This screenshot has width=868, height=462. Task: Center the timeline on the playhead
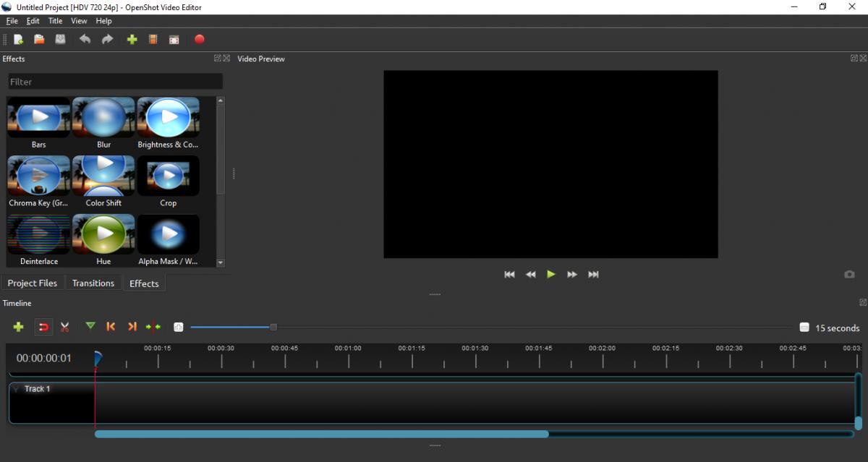pyautogui.click(x=153, y=328)
